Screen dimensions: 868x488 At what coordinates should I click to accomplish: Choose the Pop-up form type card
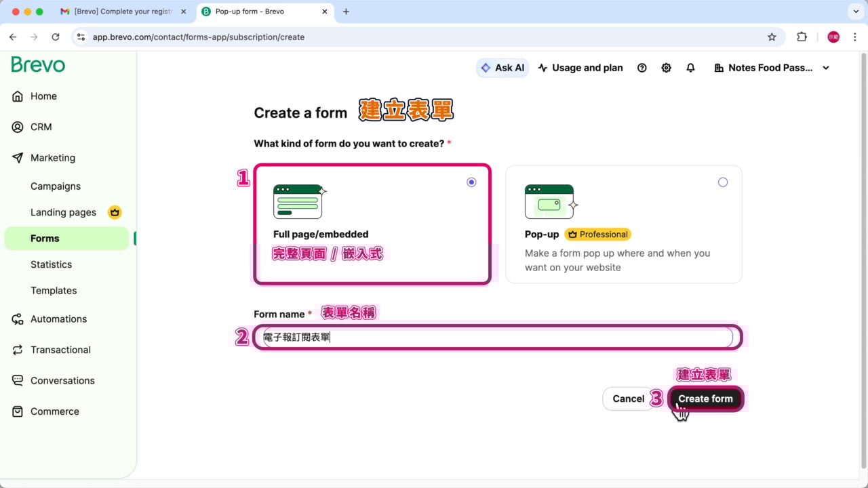(623, 224)
